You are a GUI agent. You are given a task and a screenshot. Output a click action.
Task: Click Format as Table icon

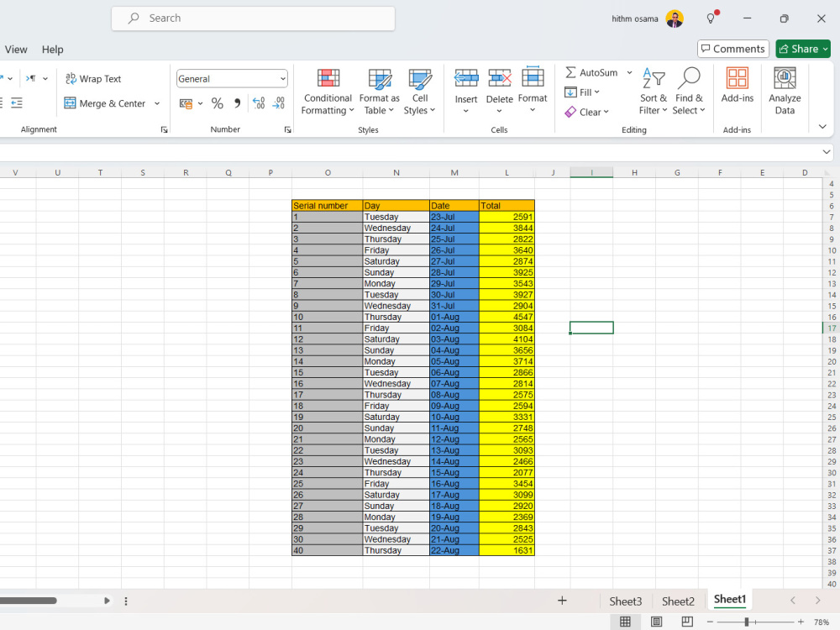click(x=380, y=79)
